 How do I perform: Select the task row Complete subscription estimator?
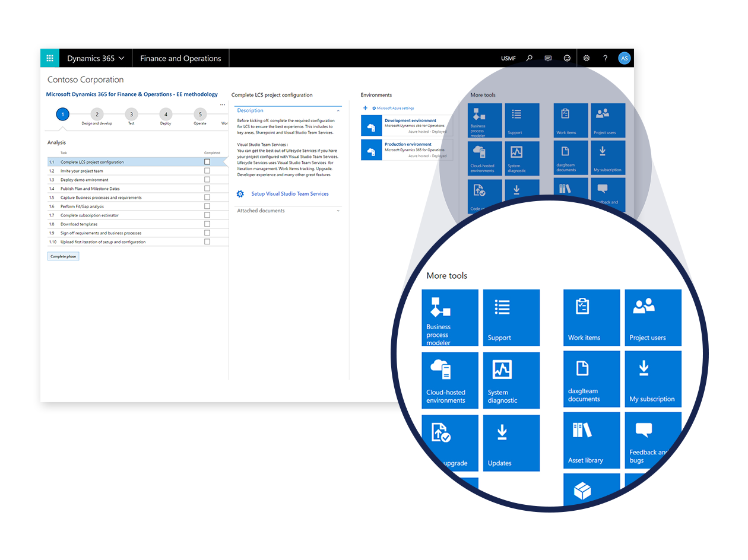click(x=137, y=215)
